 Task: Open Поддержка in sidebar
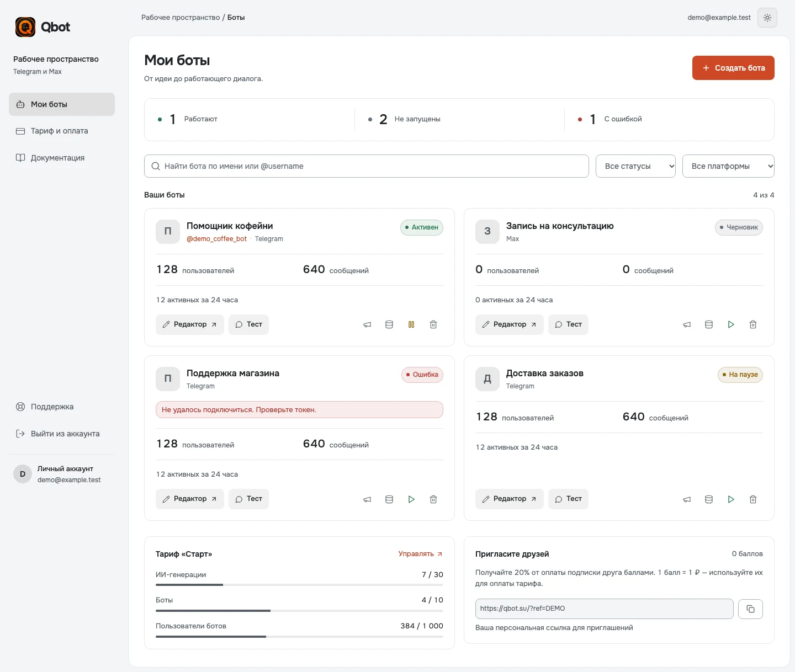point(62,407)
